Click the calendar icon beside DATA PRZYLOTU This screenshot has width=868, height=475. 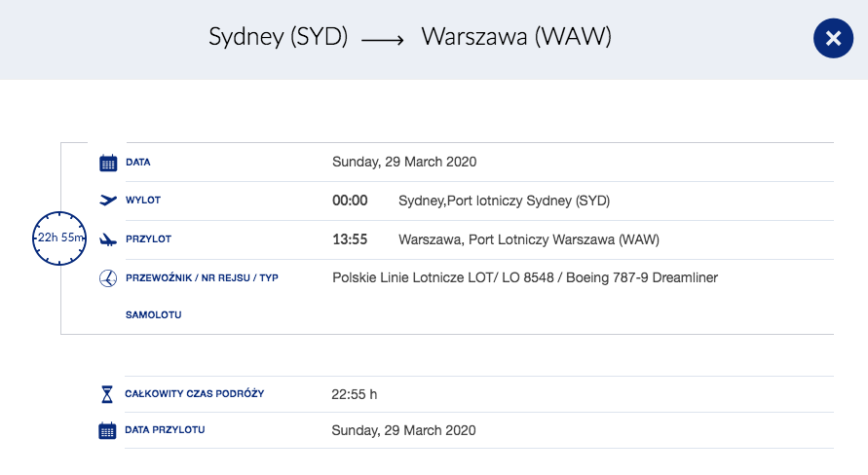click(x=107, y=431)
